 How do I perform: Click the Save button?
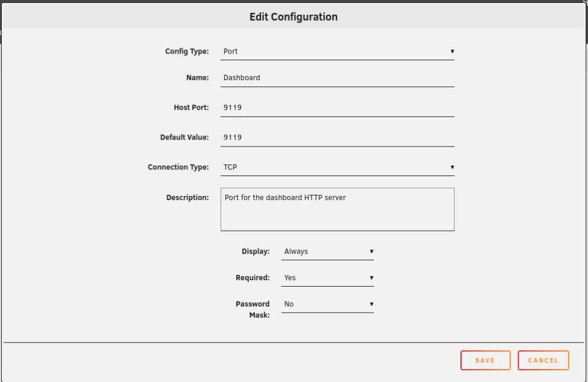[x=485, y=360]
